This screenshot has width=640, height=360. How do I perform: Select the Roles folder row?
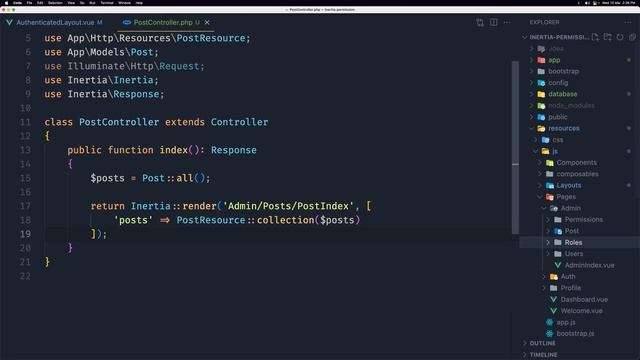click(580, 242)
